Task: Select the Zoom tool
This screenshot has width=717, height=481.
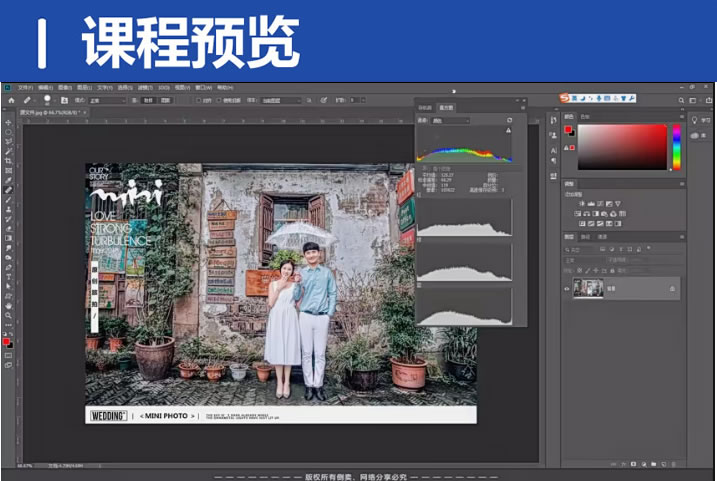Action: pos(8,315)
